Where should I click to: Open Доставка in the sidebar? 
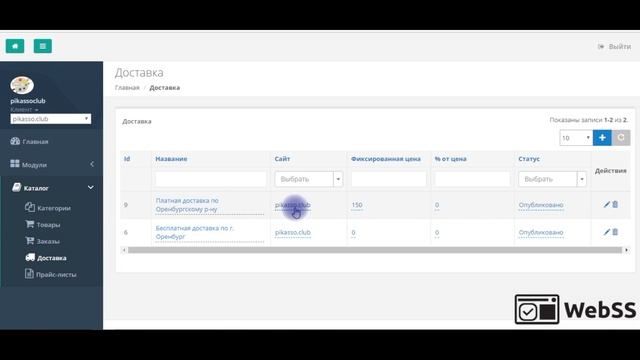click(46, 258)
